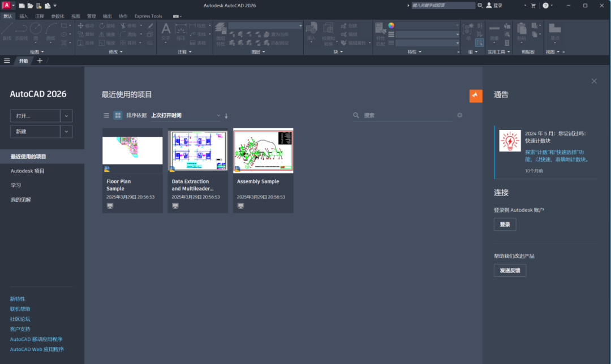Expand the 实用工具 panel flyout
This screenshot has width=611, height=364.
coord(499,52)
